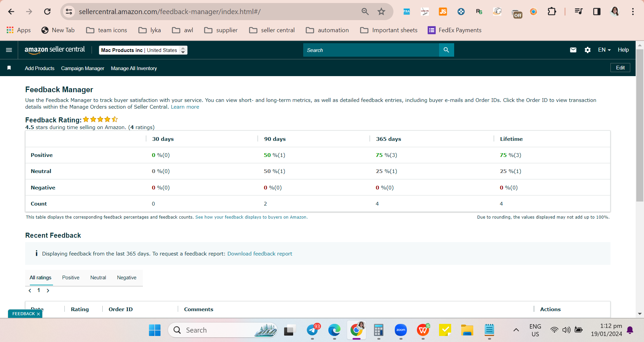
Task: Open Zoom from taskbar
Action: coord(401,330)
